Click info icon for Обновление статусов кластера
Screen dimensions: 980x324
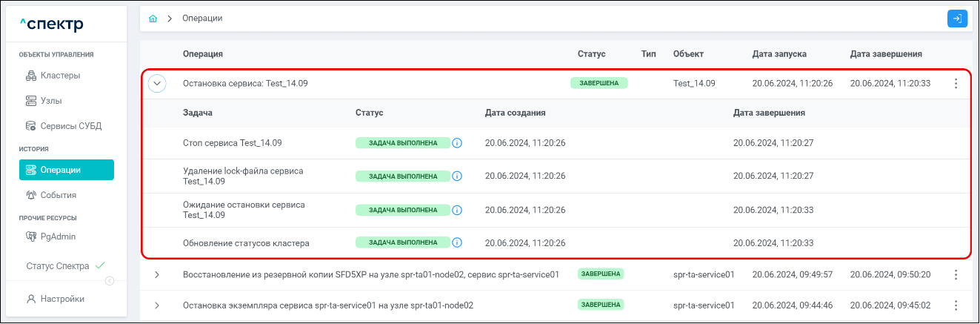[457, 242]
